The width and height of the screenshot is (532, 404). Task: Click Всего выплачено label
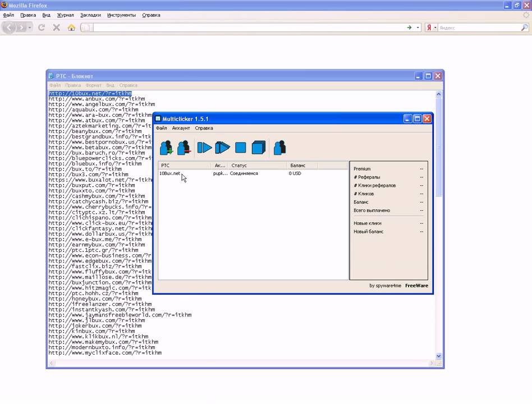pos(372,210)
